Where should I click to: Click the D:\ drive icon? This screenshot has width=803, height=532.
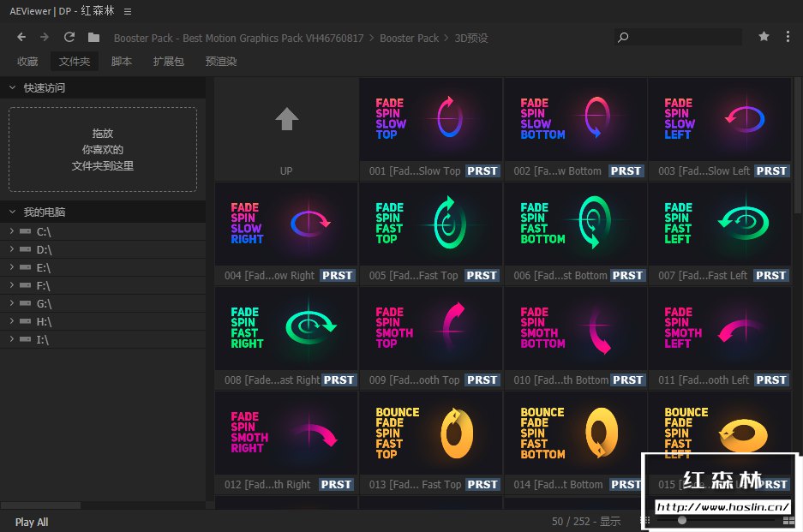[25, 249]
